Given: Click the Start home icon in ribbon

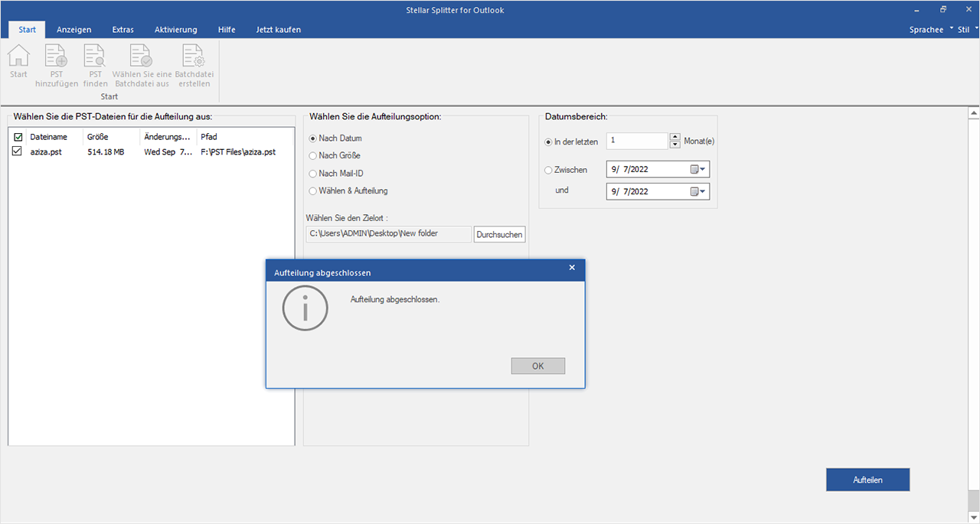Looking at the screenshot, I should click(x=18, y=56).
